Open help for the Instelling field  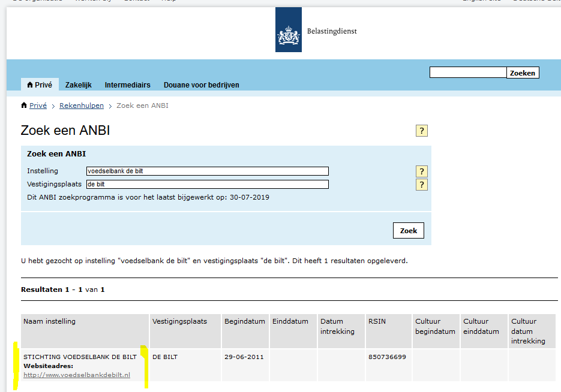(421, 171)
